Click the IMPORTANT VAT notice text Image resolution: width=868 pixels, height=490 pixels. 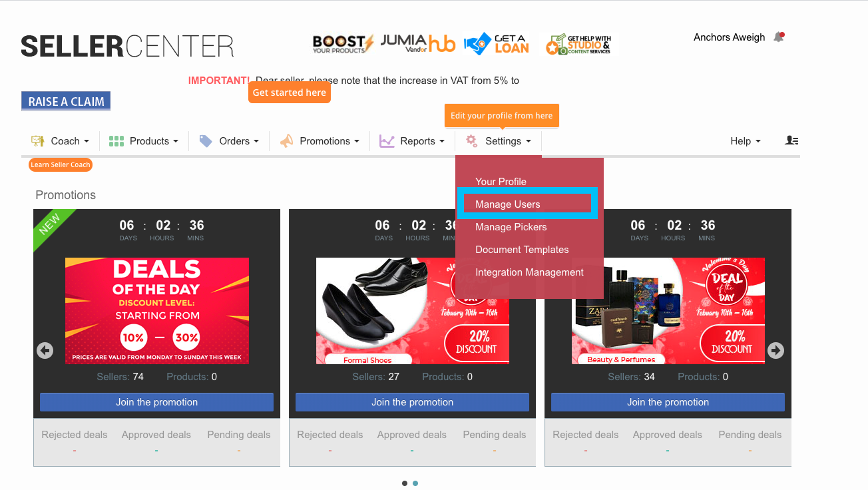pyautogui.click(x=353, y=81)
